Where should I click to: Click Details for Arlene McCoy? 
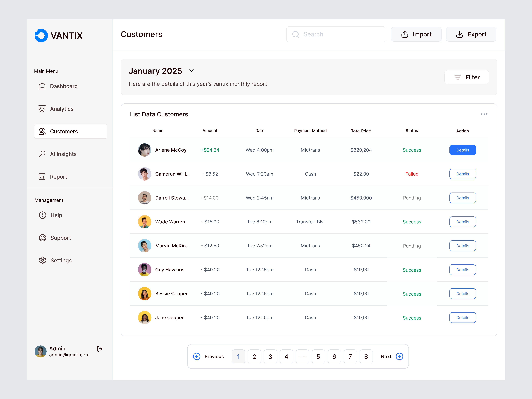[462, 150]
